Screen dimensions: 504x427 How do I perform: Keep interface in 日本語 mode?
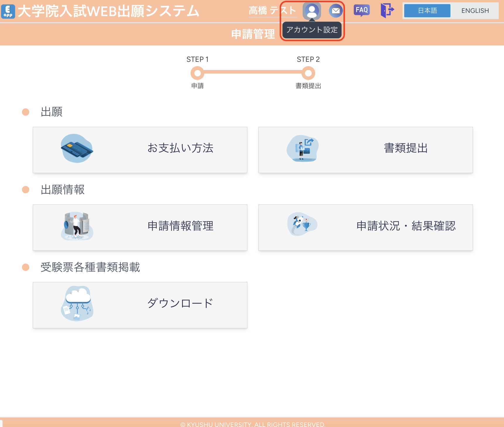427,11
